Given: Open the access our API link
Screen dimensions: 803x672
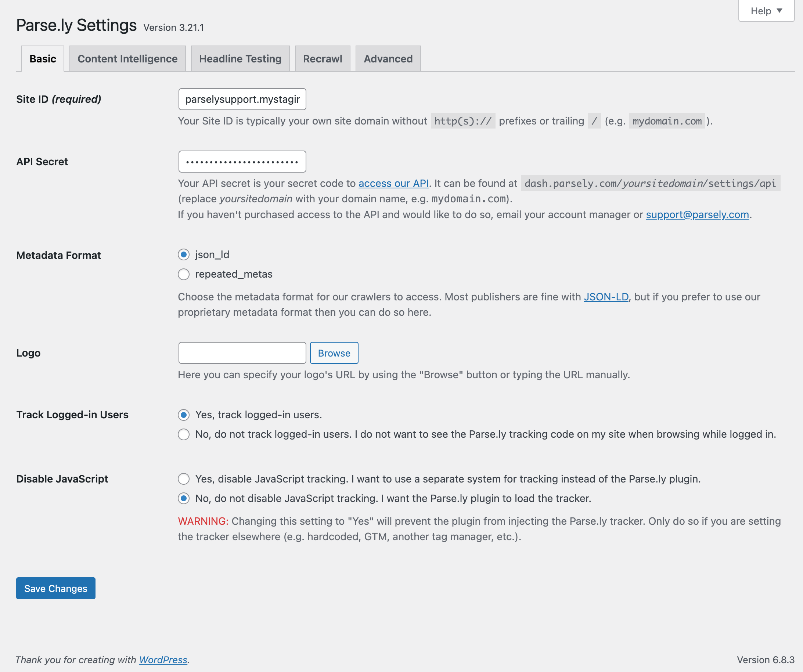Looking at the screenshot, I should tap(393, 184).
